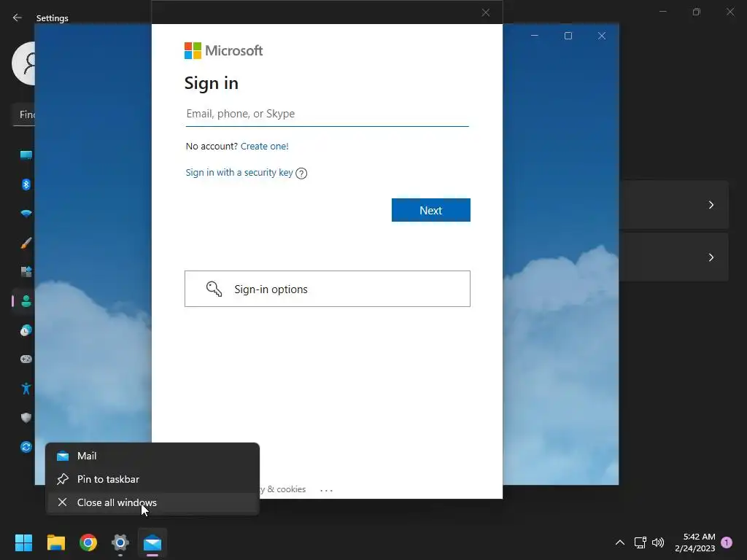Screen dimensions: 747x560
Task: Click the Create one! link
Action: coord(264,146)
